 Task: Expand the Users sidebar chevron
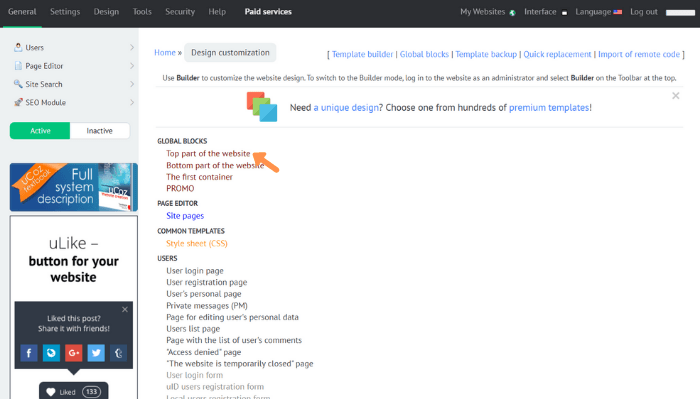click(132, 47)
